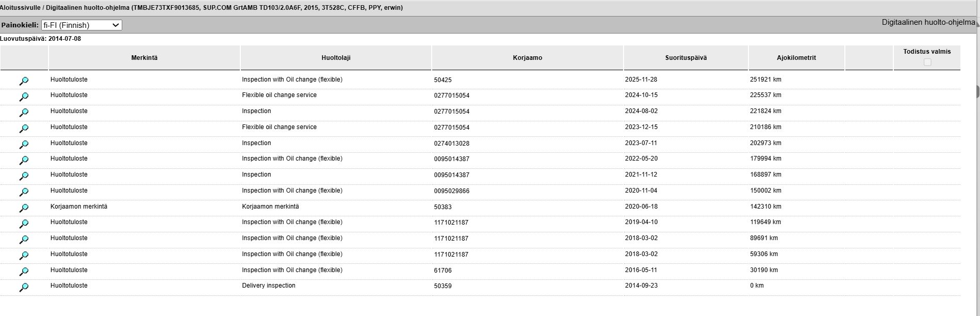This screenshot has width=980, height=316.
Task: View details of 2020-11-04 service entry
Action: tap(24, 192)
